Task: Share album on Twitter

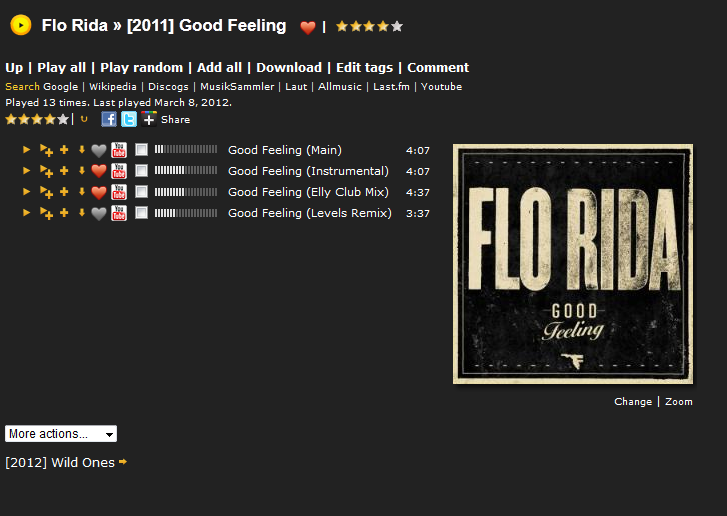Action: [129, 119]
